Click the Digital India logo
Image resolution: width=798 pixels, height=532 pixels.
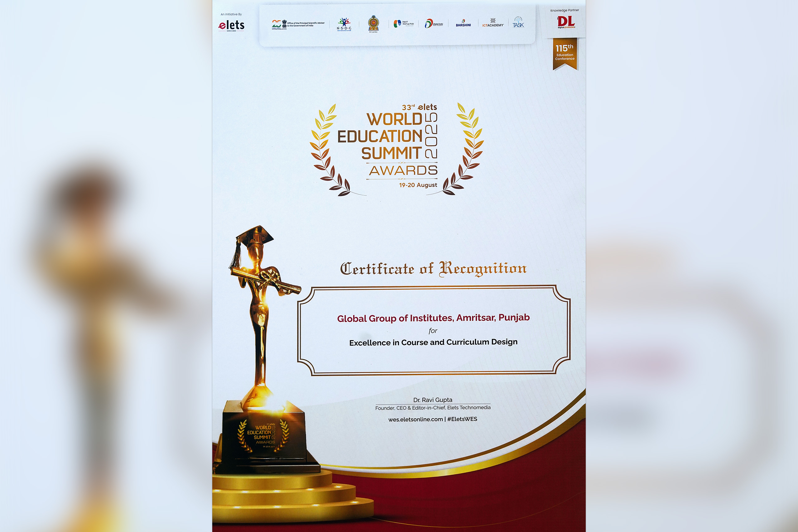(x=434, y=23)
